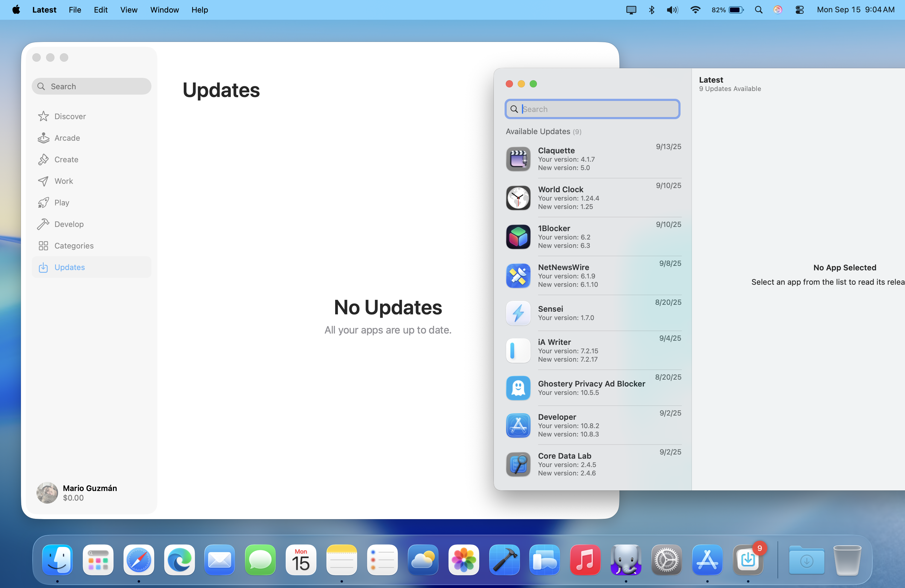Click the 1Blocker cube icon

(x=518, y=237)
